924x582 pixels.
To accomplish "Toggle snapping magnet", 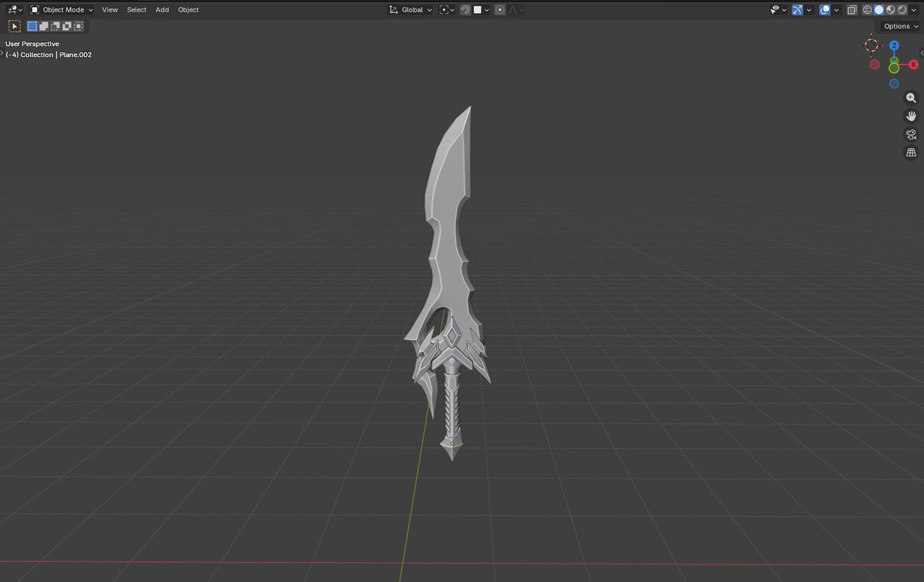I will [465, 10].
